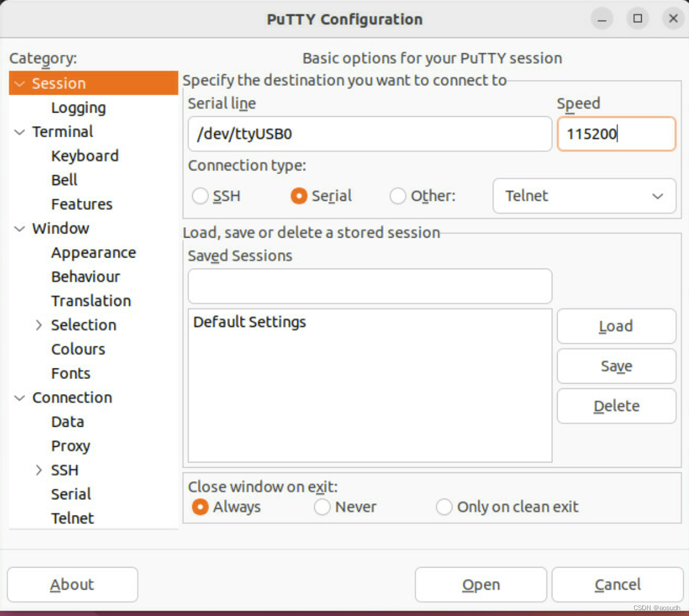Image resolution: width=689 pixels, height=616 pixels.
Task: Click the About button
Action: coord(72,585)
